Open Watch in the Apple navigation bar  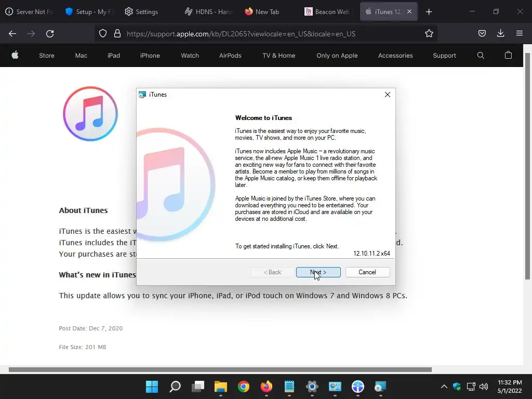(190, 56)
